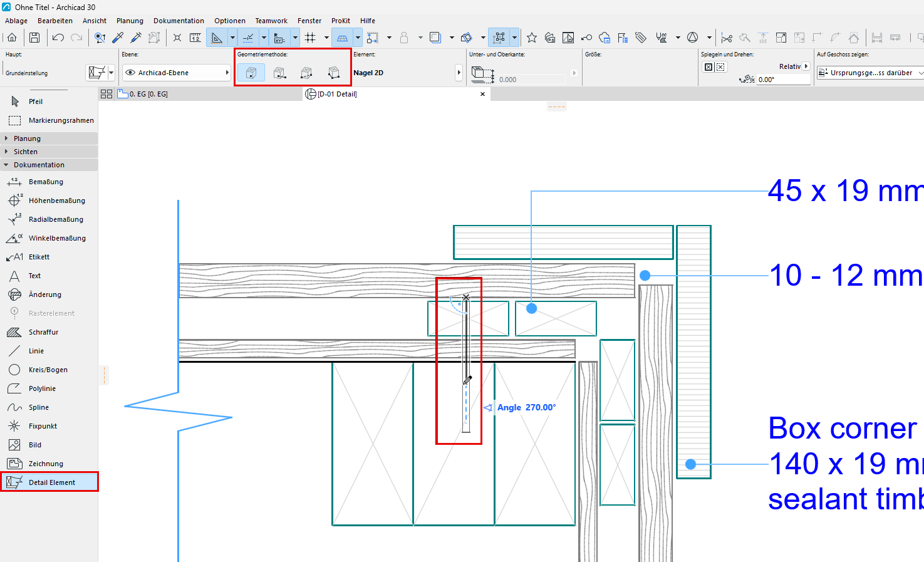Image resolution: width=924 pixels, height=562 pixels.
Task: Toggle the guide lines set-square button
Action: 217,38
